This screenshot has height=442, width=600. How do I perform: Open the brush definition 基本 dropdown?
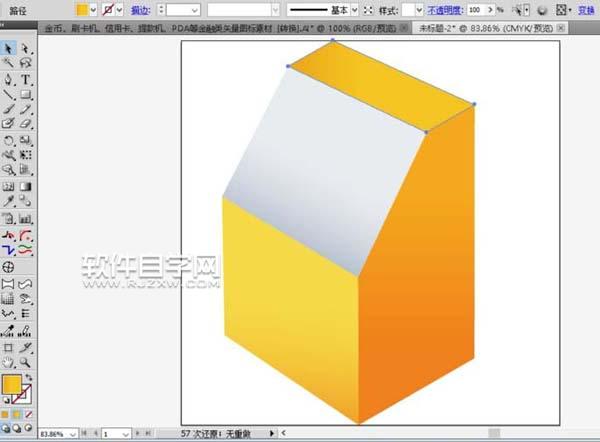click(354, 10)
